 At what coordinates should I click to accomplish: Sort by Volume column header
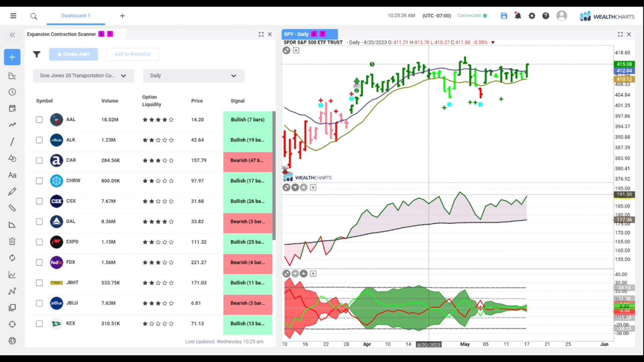(110, 101)
